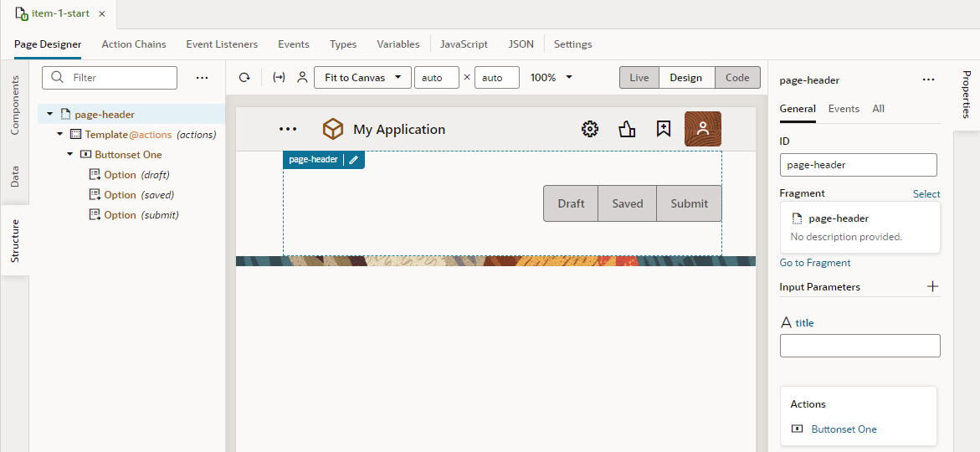Open Buttonset One link under Actions
This screenshot has height=452, width=980.
(x=844, y=429)
